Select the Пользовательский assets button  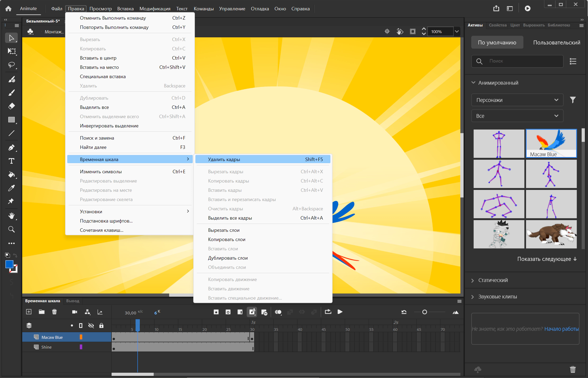(x=556, y=42)
